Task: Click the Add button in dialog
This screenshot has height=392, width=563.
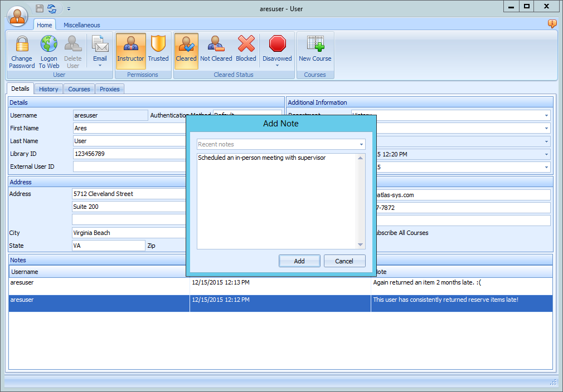Action: (299, 261)
